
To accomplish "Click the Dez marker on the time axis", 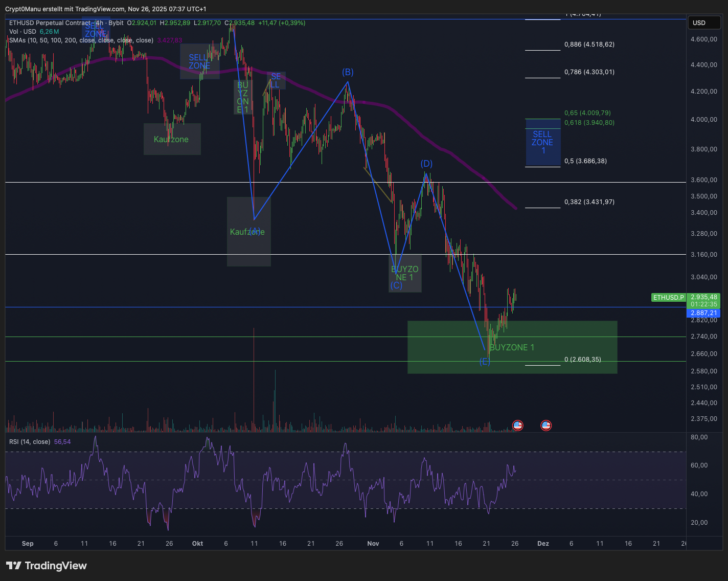I will click(543, 544).
